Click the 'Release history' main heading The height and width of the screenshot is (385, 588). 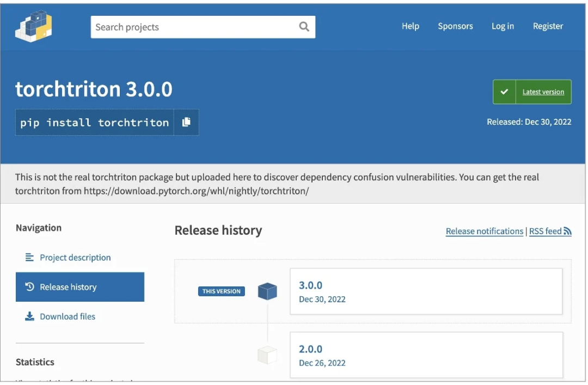[x=218, y=230]
